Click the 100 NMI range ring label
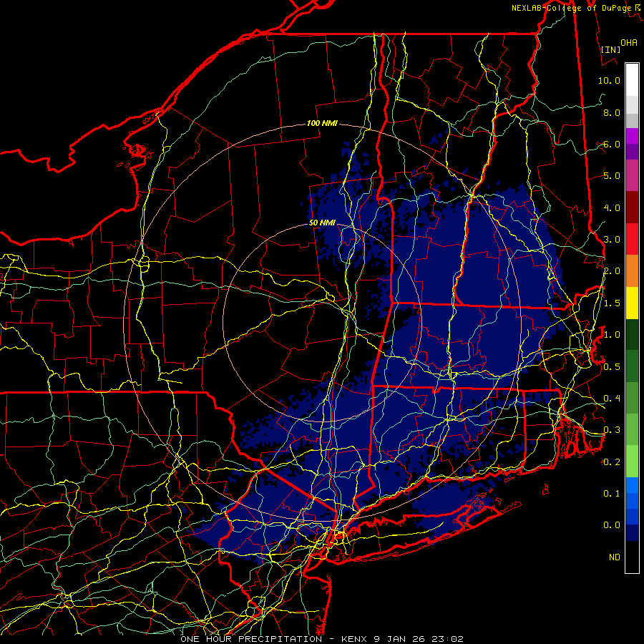644x644 pixels. point(322,123)
